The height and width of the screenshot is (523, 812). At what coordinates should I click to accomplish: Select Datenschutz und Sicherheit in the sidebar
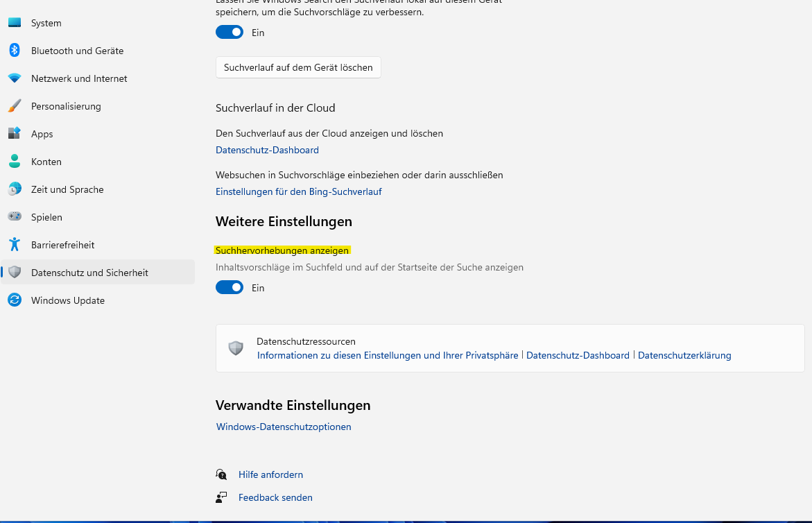(x=89, y=272)
